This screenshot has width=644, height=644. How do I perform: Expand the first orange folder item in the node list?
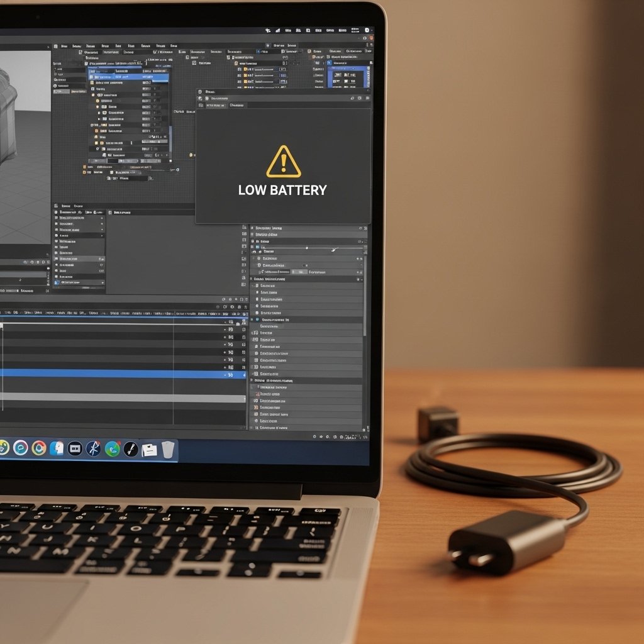click(x=92, y=83)
